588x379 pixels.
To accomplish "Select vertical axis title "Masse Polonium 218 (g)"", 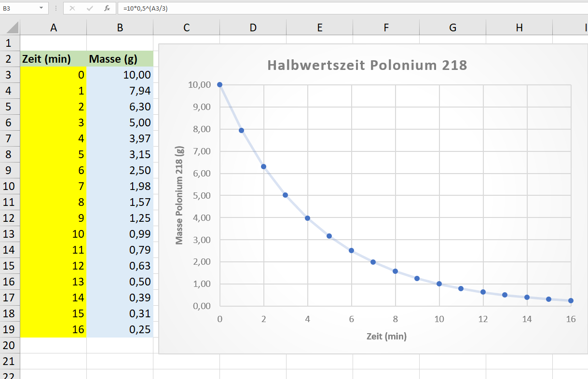I will pos(179,196).
